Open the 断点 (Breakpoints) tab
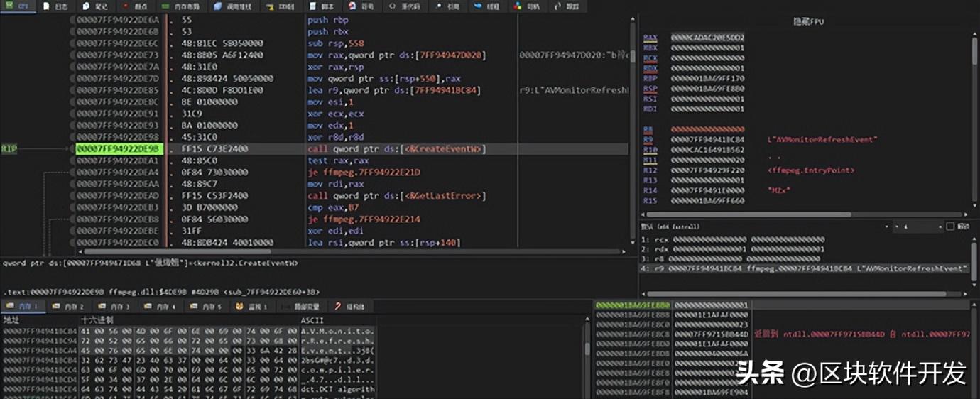Image resolution: width=980 pixels, height=399 pixels. (136, 6)
